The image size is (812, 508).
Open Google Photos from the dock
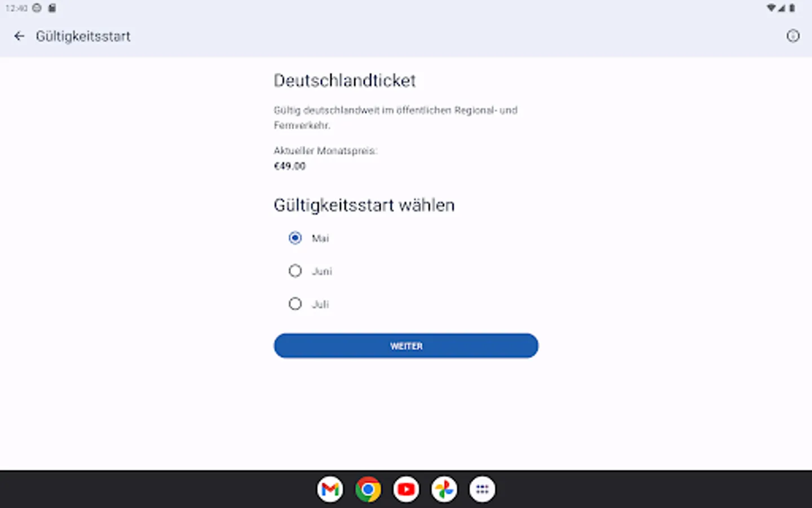tap(444, 489)
